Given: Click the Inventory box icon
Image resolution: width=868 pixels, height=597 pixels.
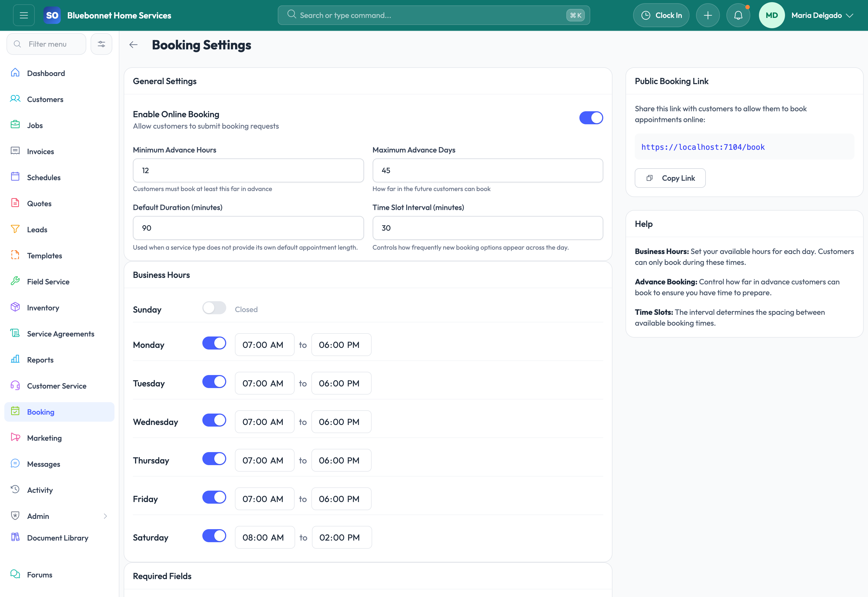Looking at the screenshot, I should pyautogui.click(x=15, y=307).
